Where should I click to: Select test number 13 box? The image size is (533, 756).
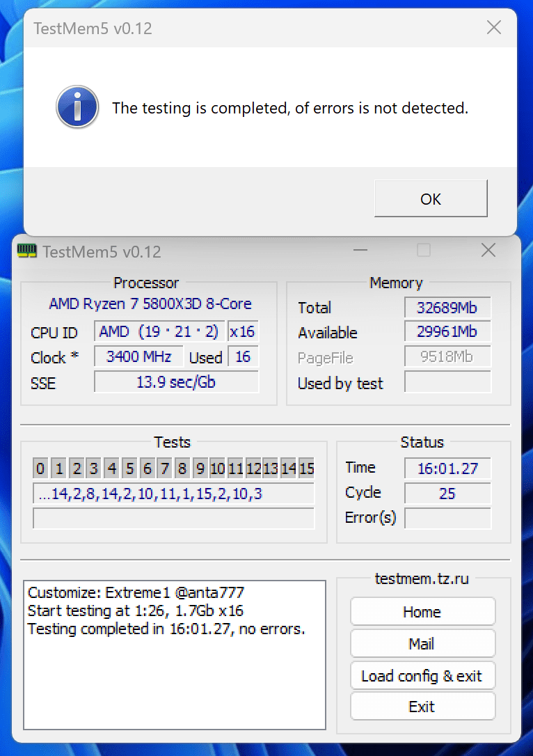[x=271, y=468]
